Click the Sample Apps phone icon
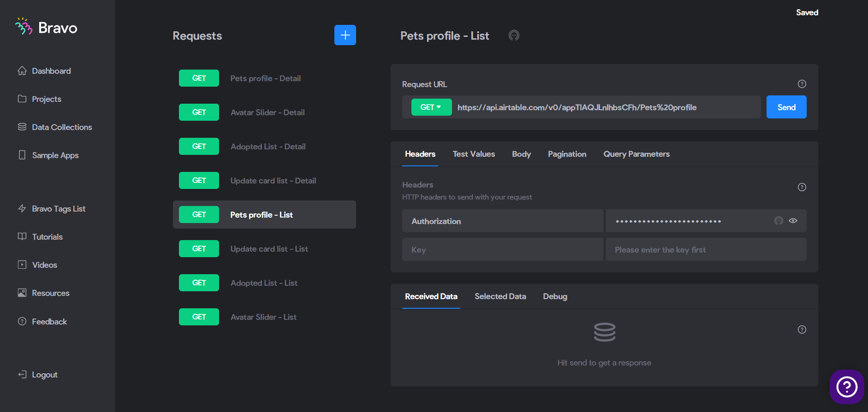The height and width of the screenshot is (412, 868). coord(22,155)
